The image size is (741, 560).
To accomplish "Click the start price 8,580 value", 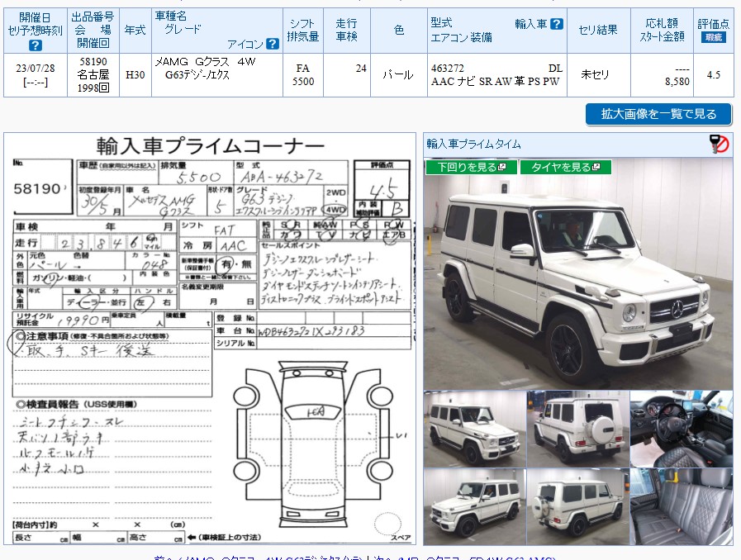I will pyautogui.click(x=677, y=82).
